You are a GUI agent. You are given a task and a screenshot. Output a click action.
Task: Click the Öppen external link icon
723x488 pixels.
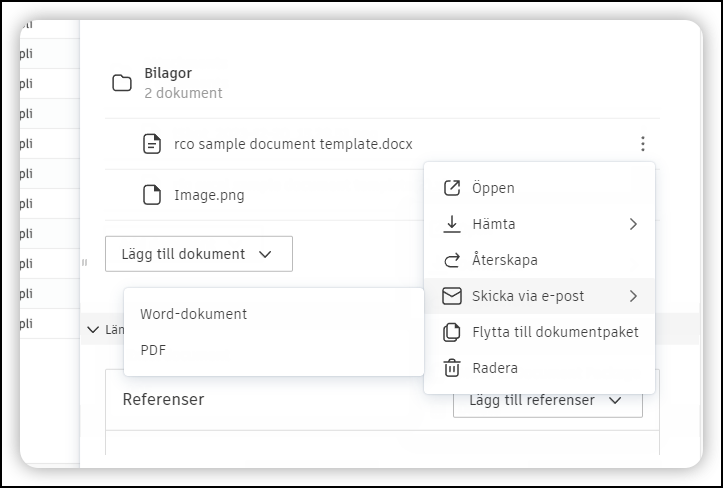click(x=452, y=188)
